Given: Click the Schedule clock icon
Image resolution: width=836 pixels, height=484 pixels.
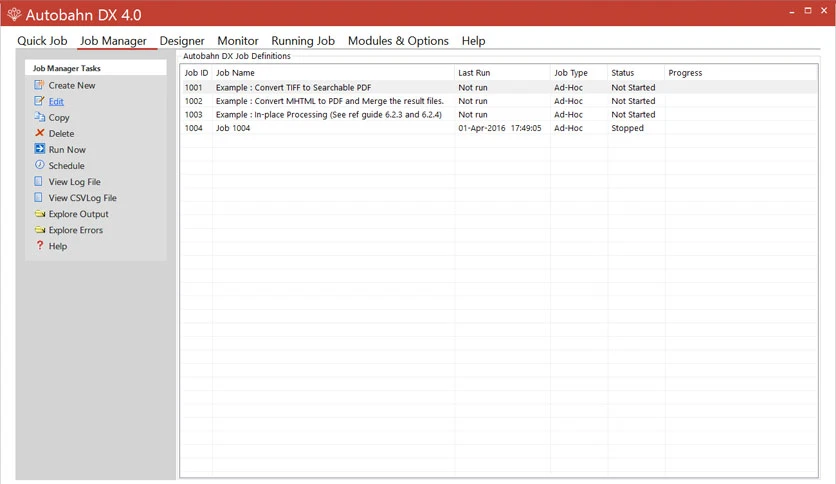Looking at the screenshot, I should (x=39, y=165).
